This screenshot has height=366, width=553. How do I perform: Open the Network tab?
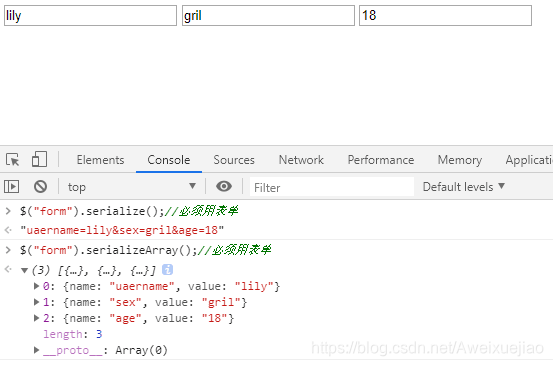click(x=301, y=160)
